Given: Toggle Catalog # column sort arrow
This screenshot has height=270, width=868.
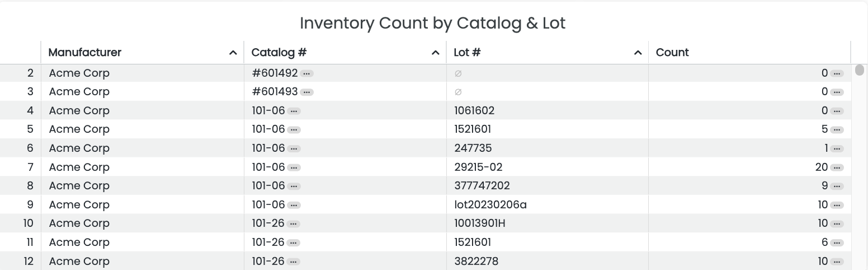Looking at the screenshot, I should (x=436, y=53).
